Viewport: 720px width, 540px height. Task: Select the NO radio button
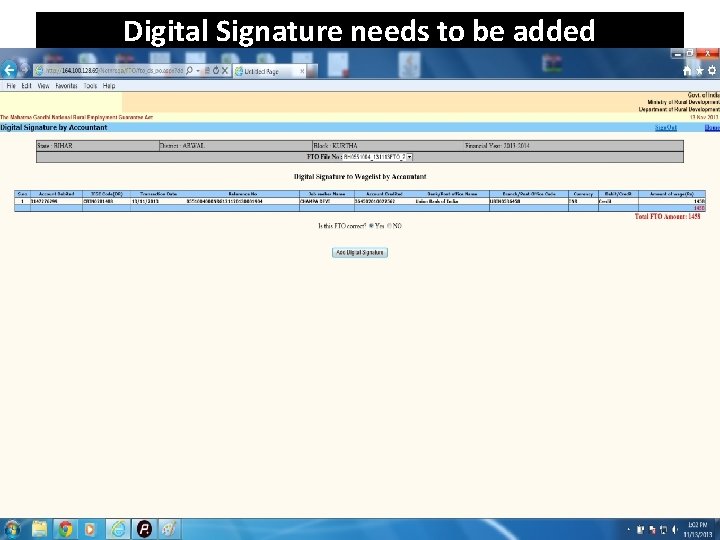389,225
